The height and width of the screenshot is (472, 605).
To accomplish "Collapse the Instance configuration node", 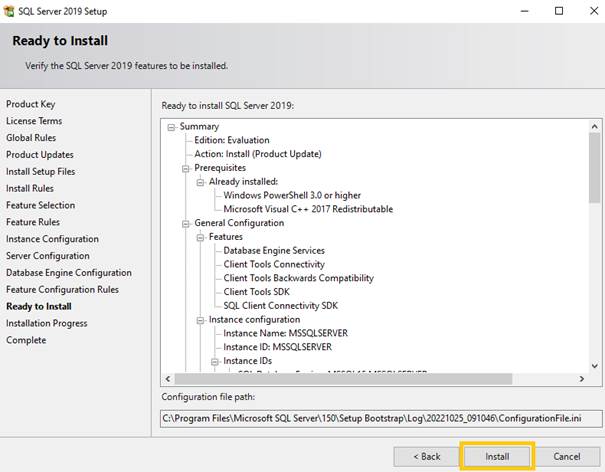I will [199, 319].
